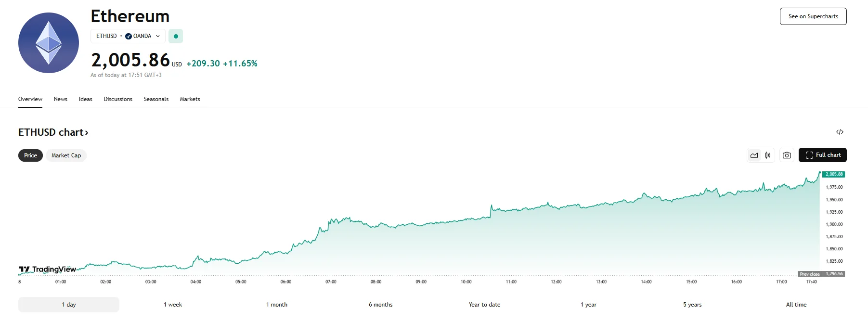Click See on Supercharts button
Viewport: 868px width, 321px height.
813,16
